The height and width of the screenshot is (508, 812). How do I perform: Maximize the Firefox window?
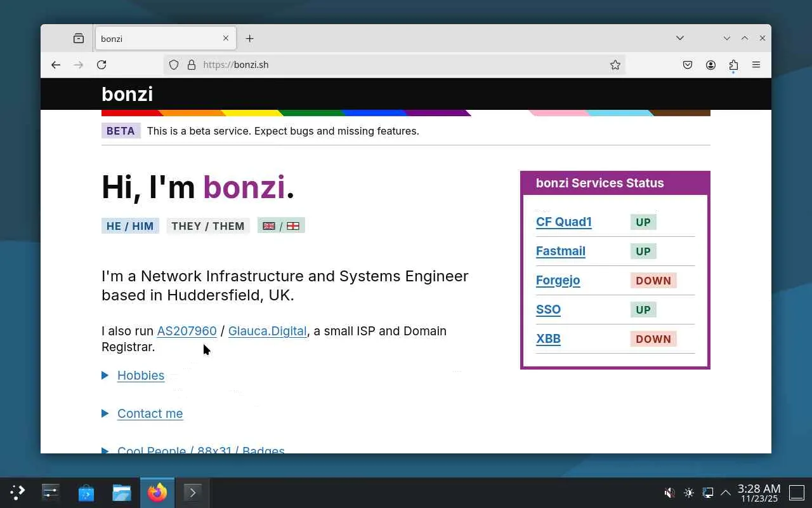coord(745,38)
